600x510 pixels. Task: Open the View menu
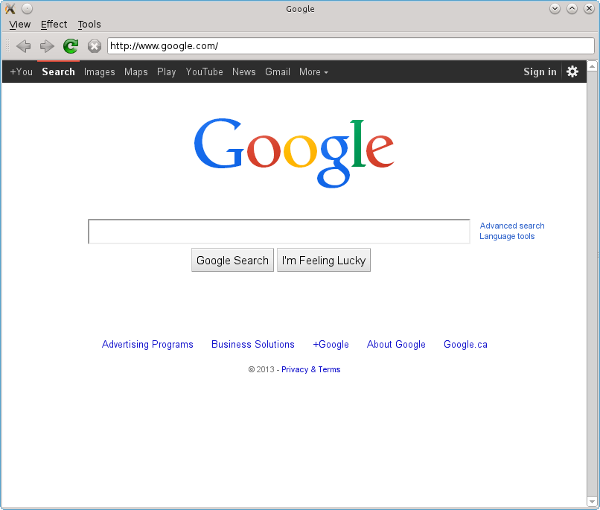[20, 24]
